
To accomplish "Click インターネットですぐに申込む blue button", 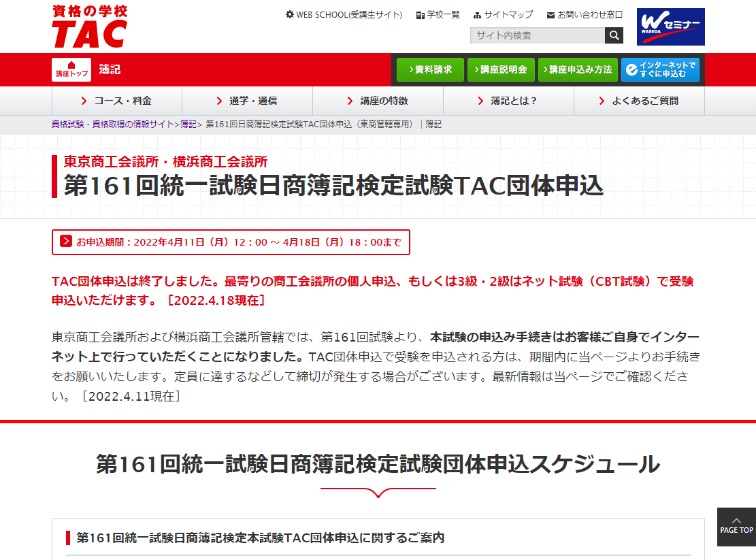I will coord(660,69).
